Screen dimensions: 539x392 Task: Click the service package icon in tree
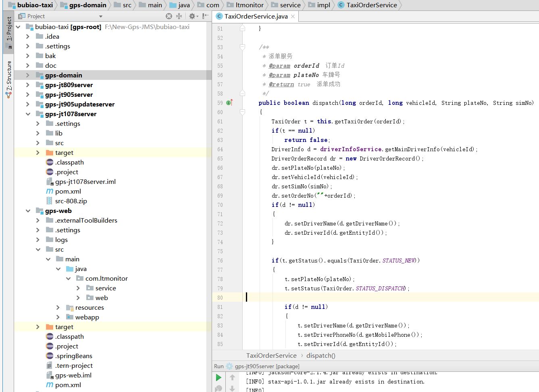pyautogui.click(x=90, y=288)
